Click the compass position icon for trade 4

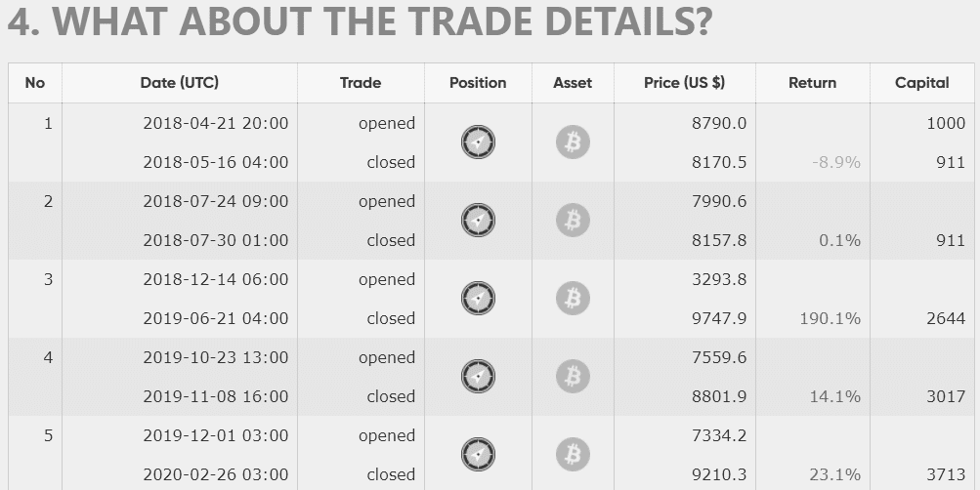[478, 377]
